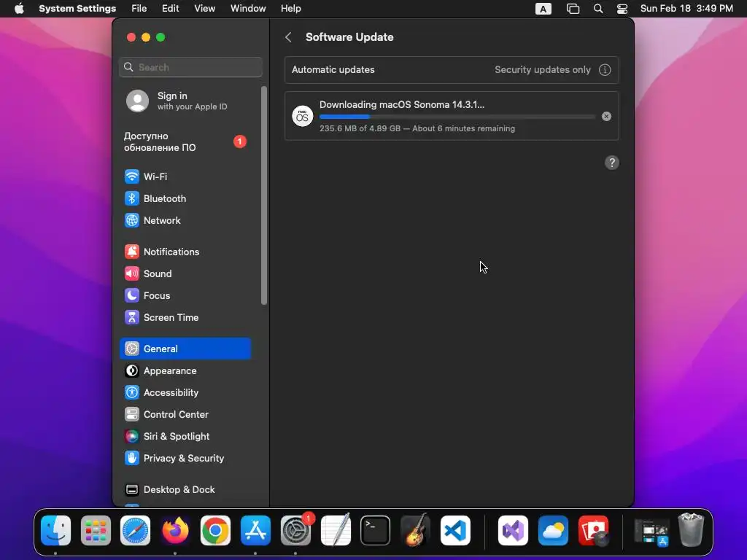
Task: Select Network in the sidebar
Action: click(185, 220)
